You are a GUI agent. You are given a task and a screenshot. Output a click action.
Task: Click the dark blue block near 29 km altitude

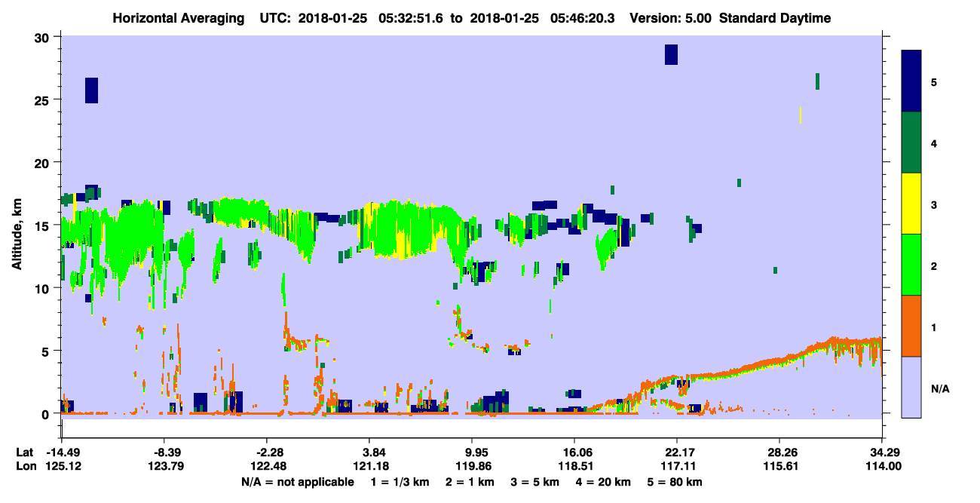[x=671, y=54]
